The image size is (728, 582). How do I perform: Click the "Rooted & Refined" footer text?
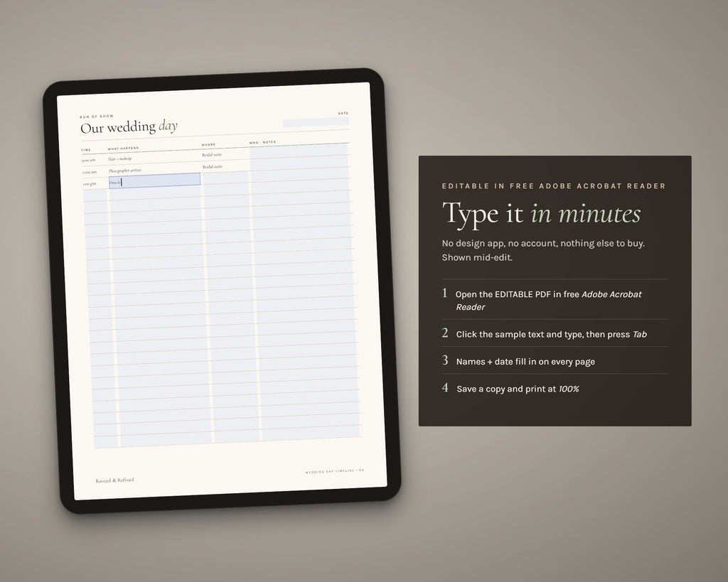[114, 480]
